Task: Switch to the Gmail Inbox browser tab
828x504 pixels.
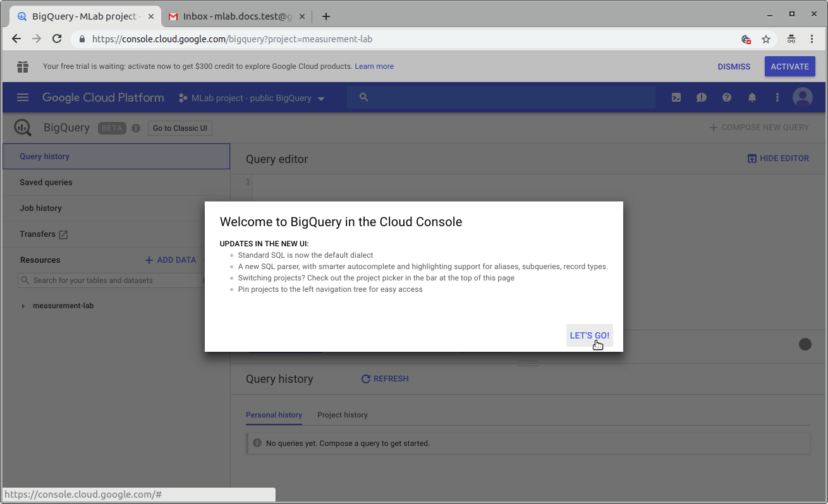Action: point(234,16)
